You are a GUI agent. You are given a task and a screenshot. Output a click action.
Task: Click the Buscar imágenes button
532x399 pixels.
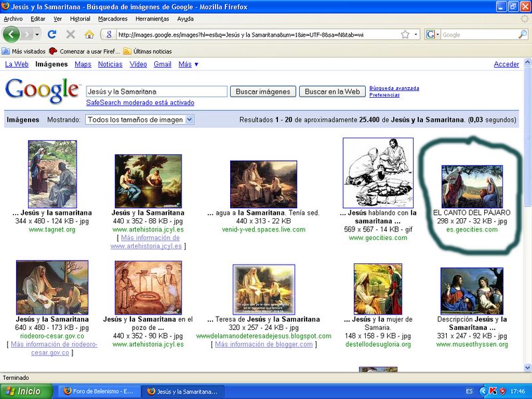point(263,92)
